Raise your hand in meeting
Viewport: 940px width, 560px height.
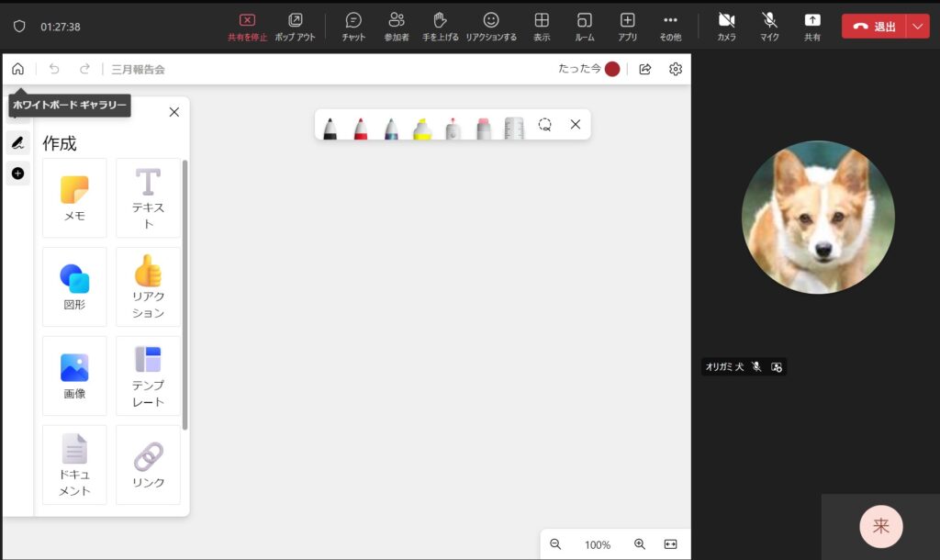[440, 26]
